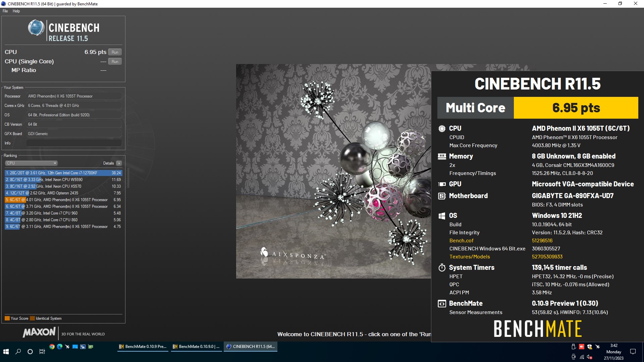
Task: Click the Meet Now camera tray icon
Action: coord(574,357)
